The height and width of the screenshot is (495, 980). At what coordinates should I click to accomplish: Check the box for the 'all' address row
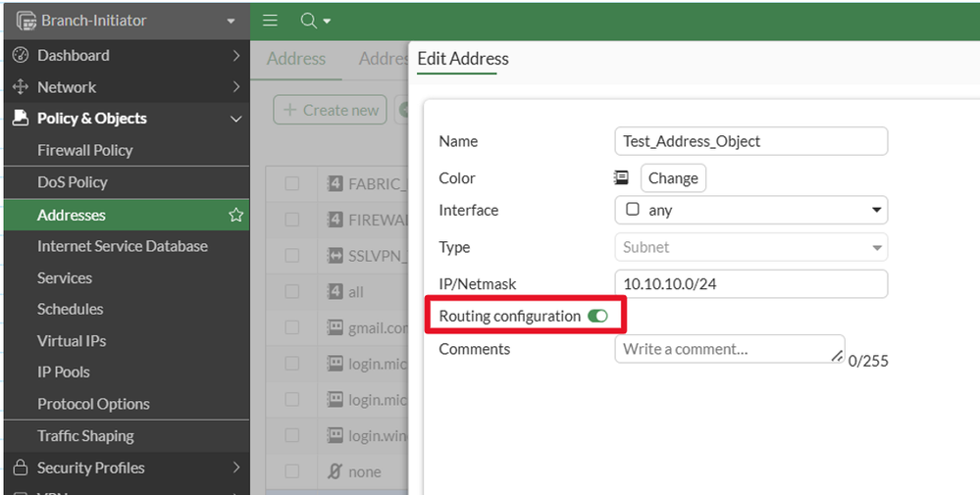(x=292, y=292)
